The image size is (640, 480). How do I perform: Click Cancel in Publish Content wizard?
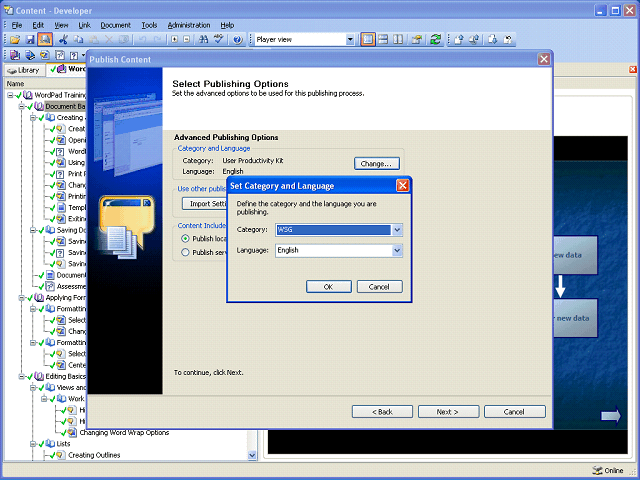pyautogui.click(x=515, y=411)
